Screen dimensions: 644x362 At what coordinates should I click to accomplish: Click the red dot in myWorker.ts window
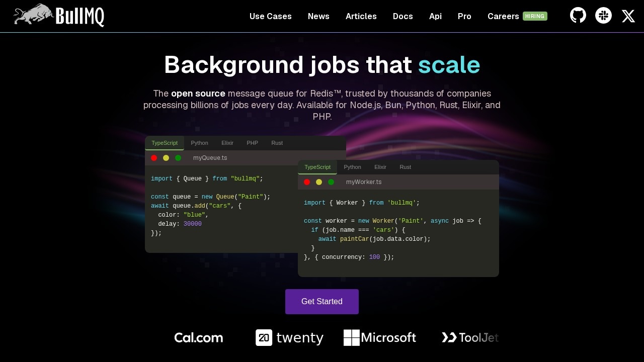pyautogui.click(x=307, y=182)
